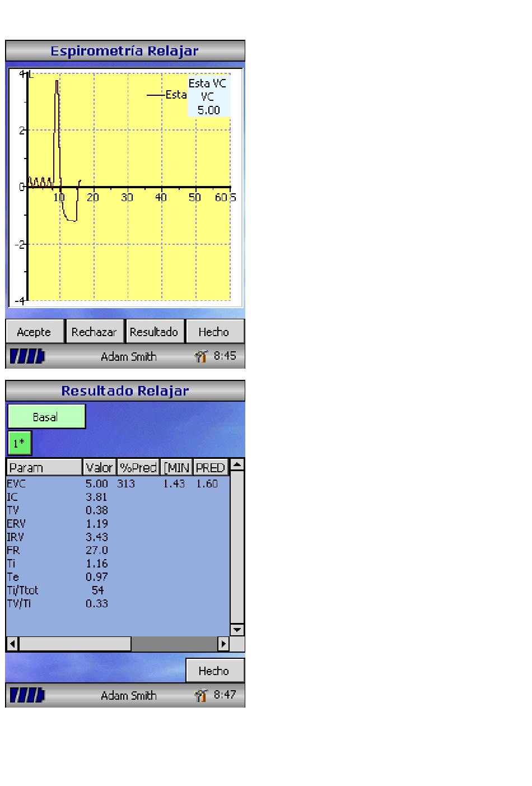Click the volume curve peak on graph
Viewport: 532px width, 786px height.
[x=57, y=82]
